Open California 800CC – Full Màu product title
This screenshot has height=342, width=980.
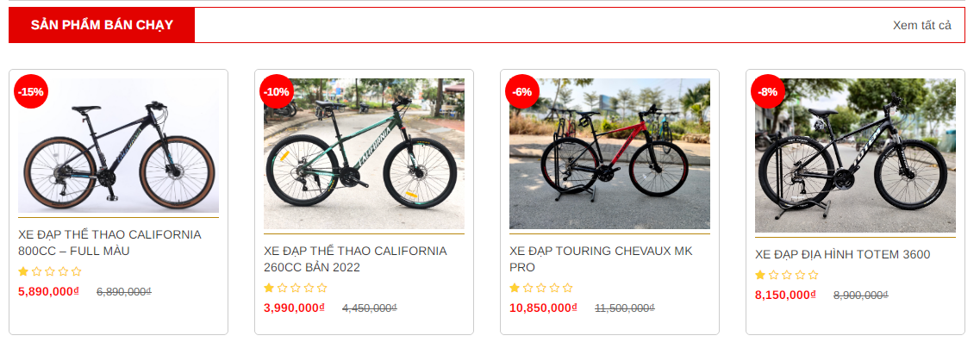pyautogui.click(x=110, y=243)
